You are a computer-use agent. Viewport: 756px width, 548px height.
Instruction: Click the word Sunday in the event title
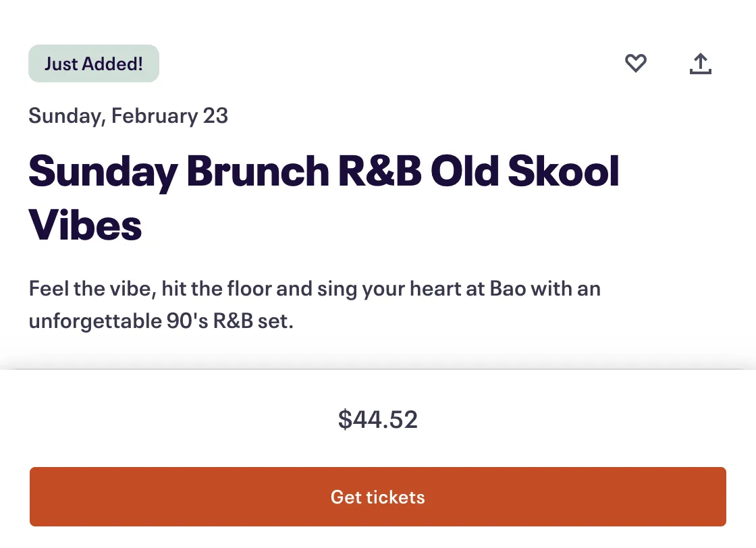tap(103, 173)
